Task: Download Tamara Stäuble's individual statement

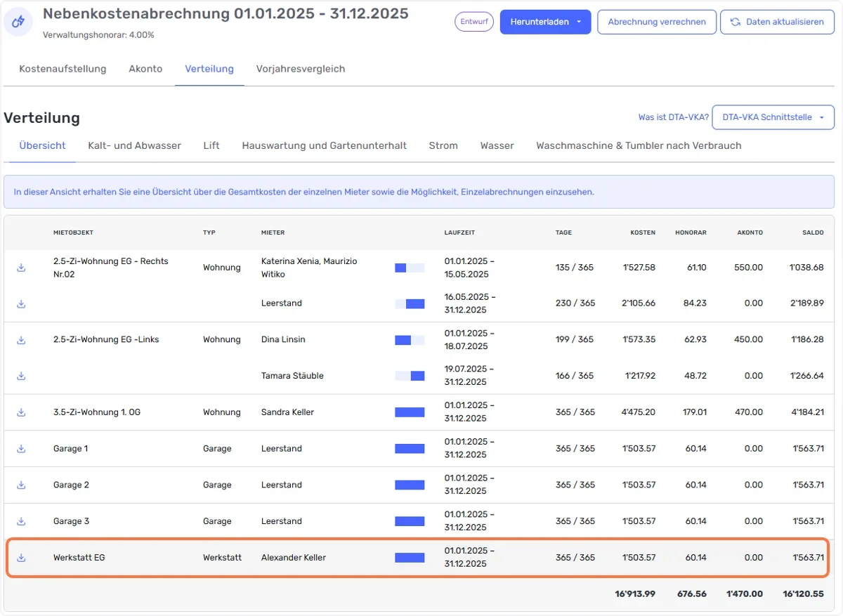Action: (x=21, y=376)
